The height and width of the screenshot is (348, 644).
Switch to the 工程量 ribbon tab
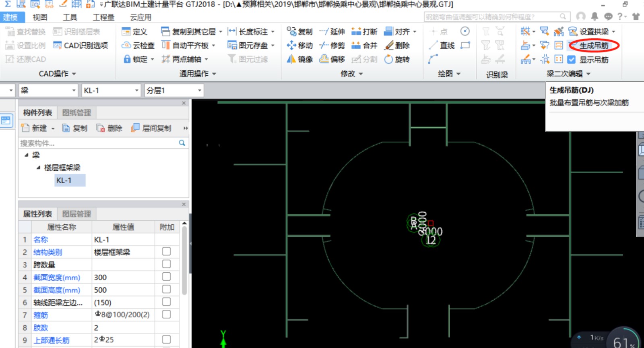pos(103,17)
